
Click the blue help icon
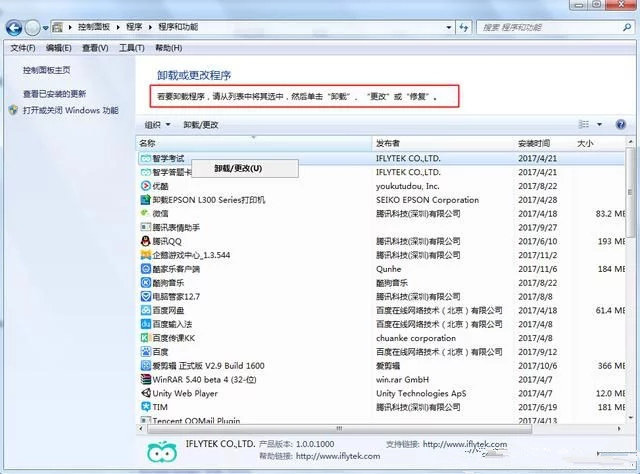pyautogui.click(x=620, y=124)
